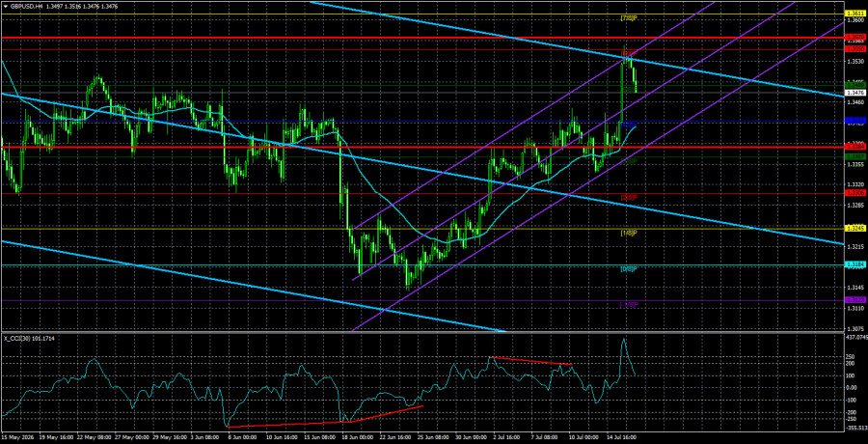Click the [1/8]P Murray level label
The width and height of the screenshot is (868, 444).
click(x=628, y=233)
